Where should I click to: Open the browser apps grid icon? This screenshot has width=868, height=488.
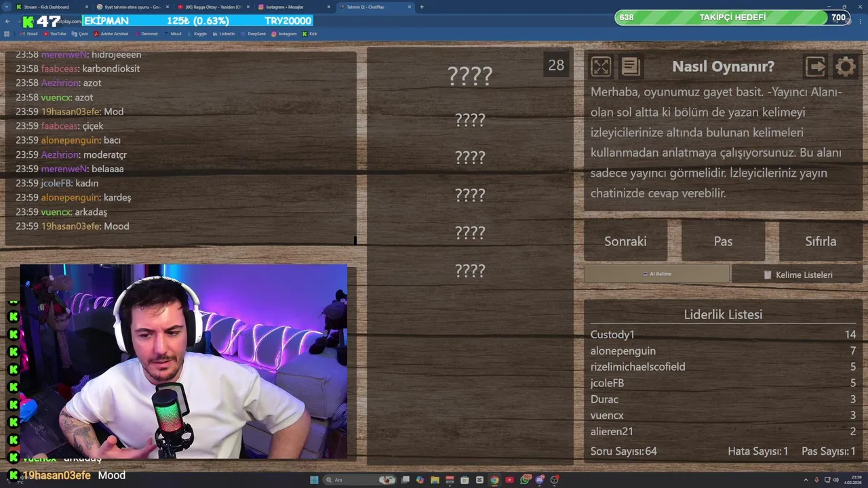tap(7, 34)
